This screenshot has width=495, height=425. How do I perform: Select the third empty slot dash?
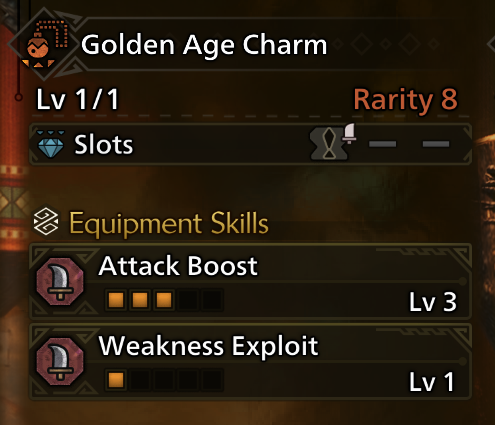tap(436, 144)
